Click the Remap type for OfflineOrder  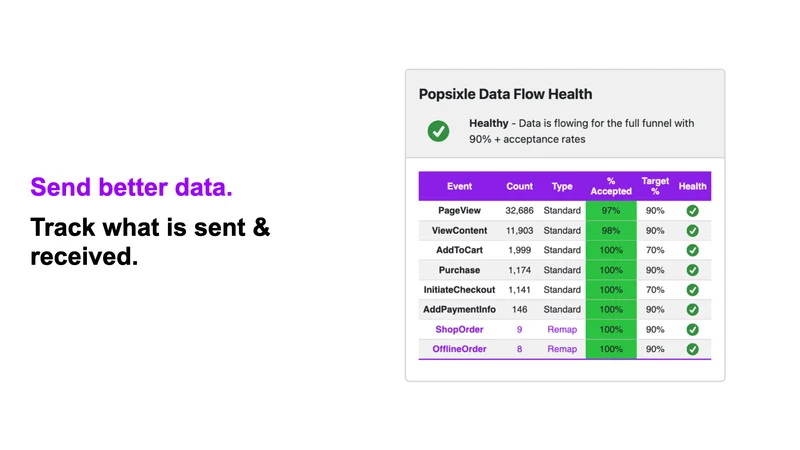tap(562, 349)
